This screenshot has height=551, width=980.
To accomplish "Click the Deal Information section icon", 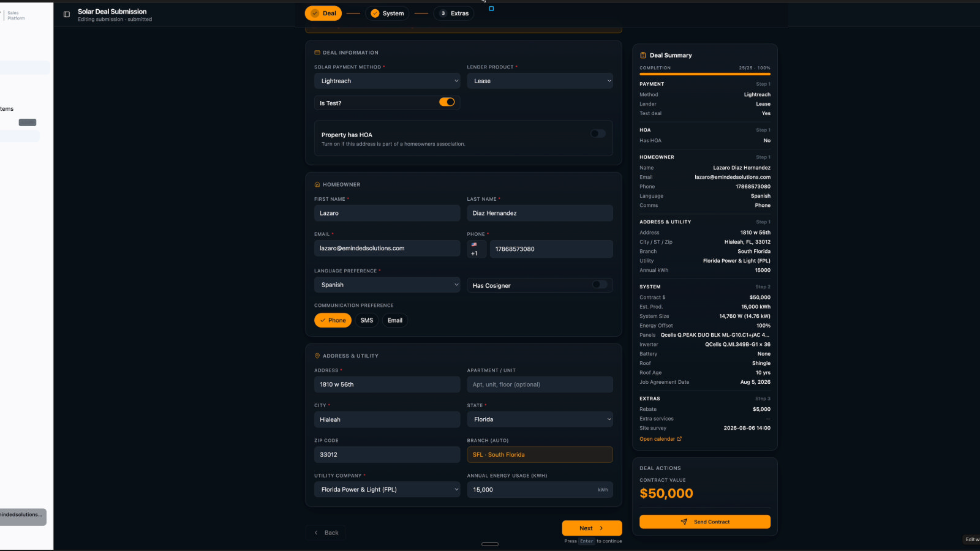I will 317,53.
